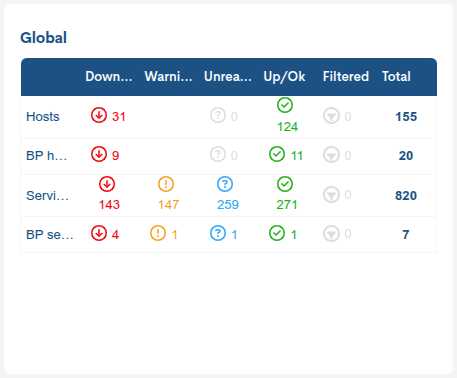Click the 11 up count in BP h… row

coord(297,156)
